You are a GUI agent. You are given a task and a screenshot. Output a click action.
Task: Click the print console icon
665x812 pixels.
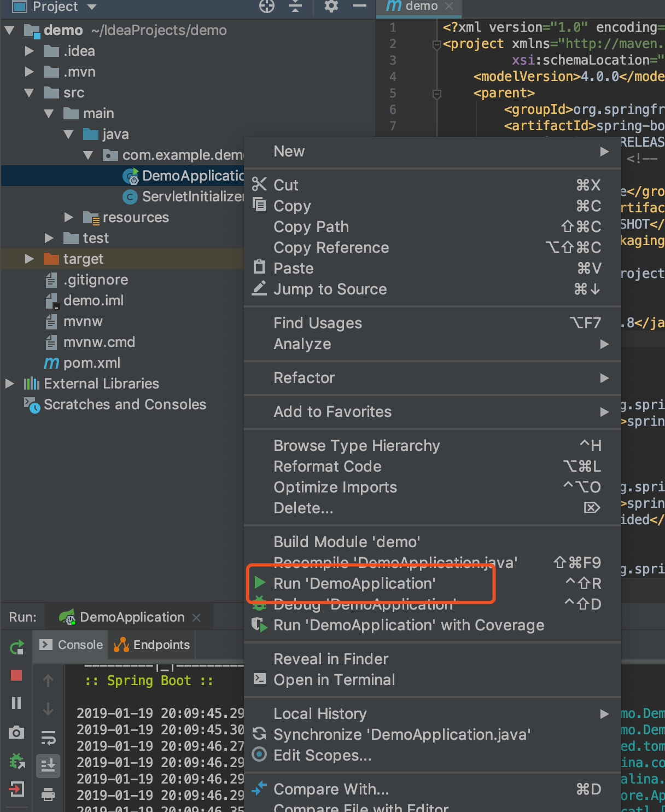point(48,794)
